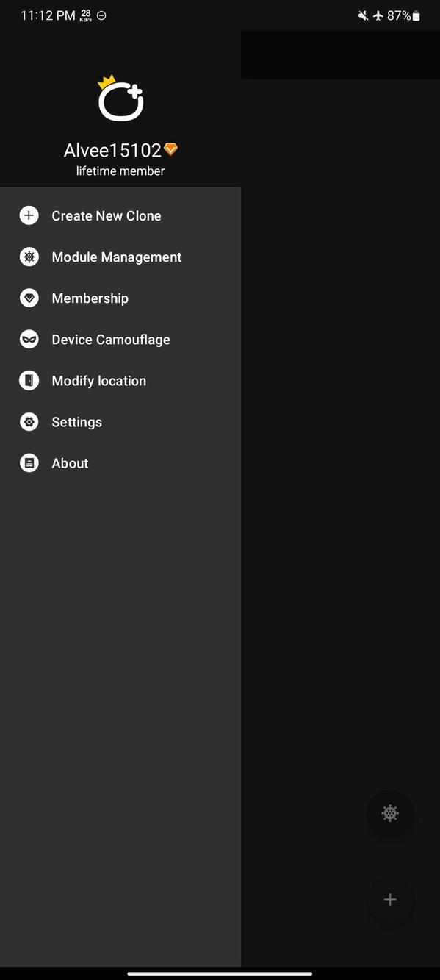Open Settings menu item
This screenshot has width=440, height=980.
pos(120,421)
